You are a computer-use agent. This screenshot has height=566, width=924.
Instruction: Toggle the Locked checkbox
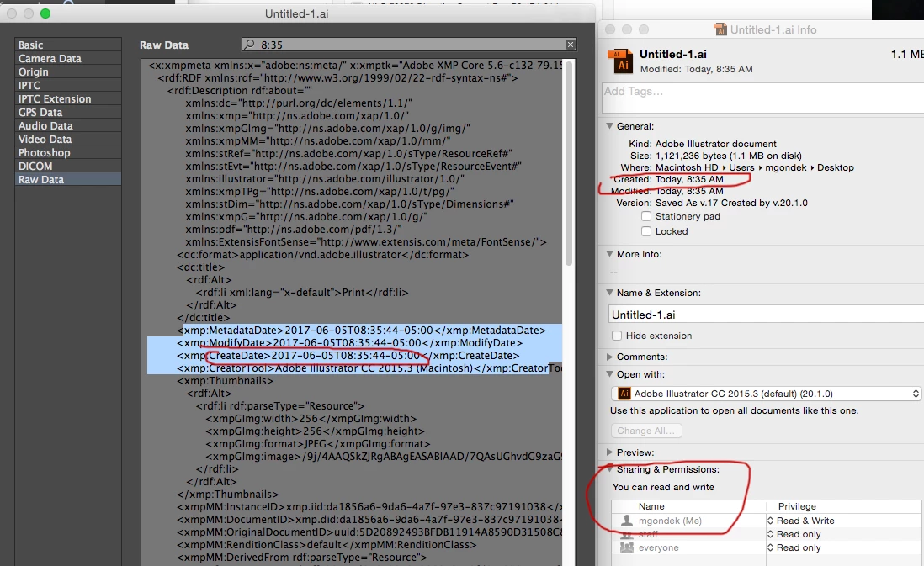pyautogui.click(x=646, y=231)
